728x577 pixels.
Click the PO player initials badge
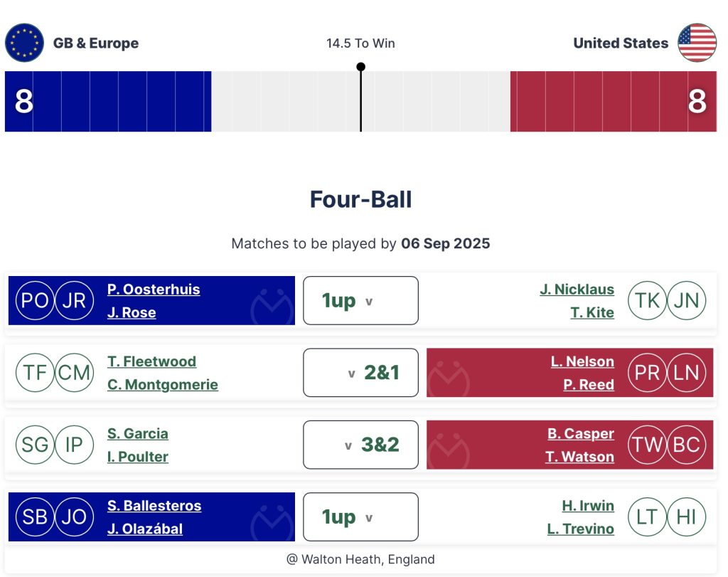point(35,301)
